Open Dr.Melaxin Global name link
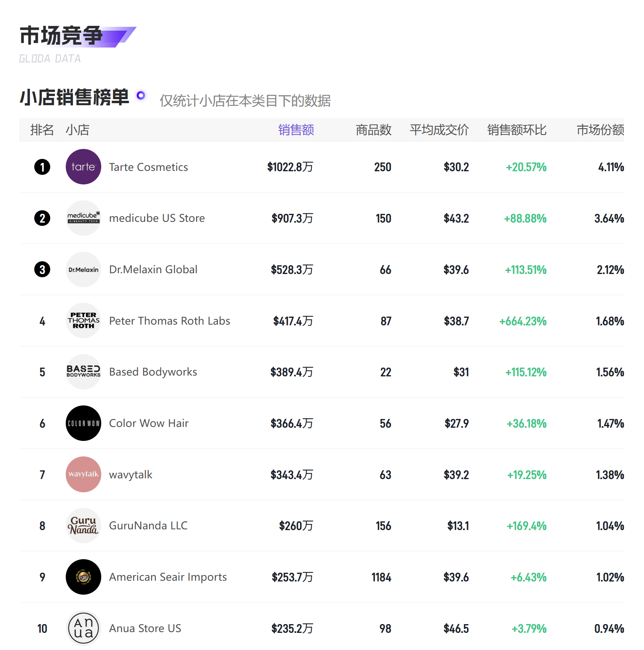 coord(153,270)
